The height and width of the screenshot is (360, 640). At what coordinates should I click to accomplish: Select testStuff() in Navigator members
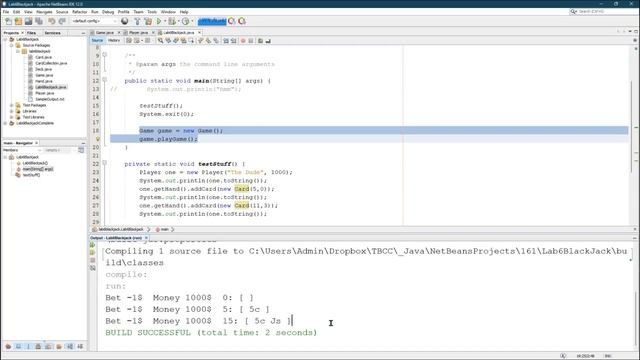31,175
